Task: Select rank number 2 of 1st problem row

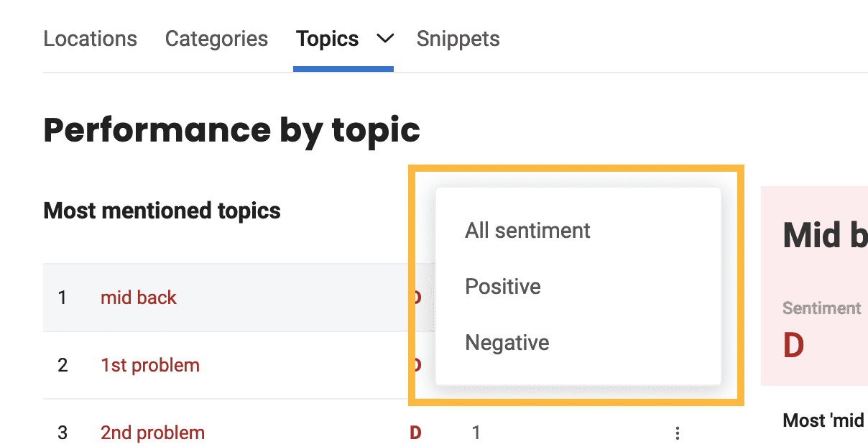Action: click(x=63, y=365)
